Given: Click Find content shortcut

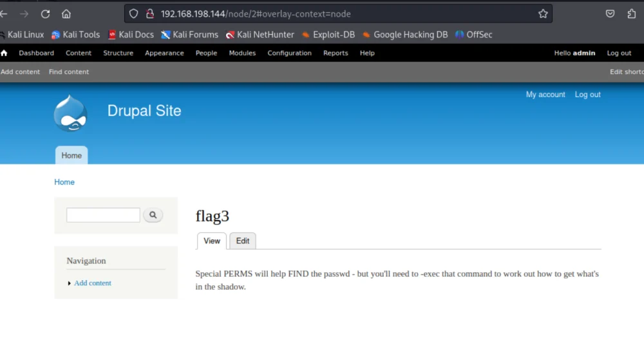Looking at the screenshot, I should [69, 72].
